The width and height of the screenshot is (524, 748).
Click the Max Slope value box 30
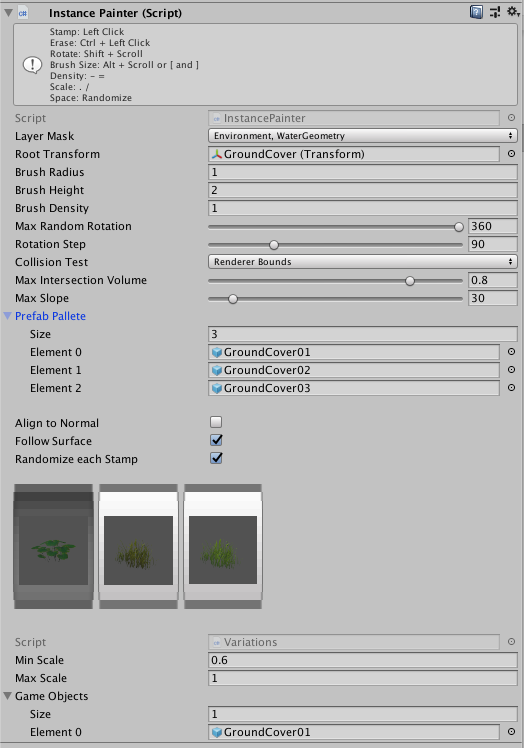(x=493, y=298)
